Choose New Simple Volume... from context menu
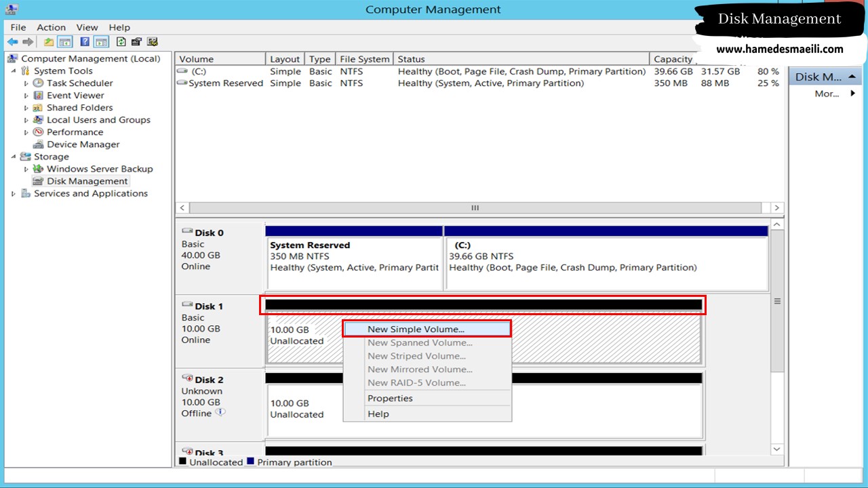 point(427,329)
